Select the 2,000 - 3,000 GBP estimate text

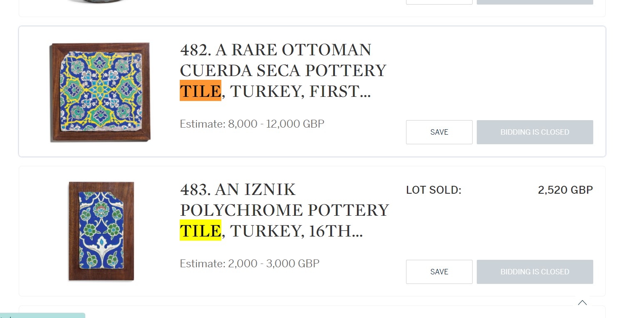pyautogui.click(x=274, y=264)
